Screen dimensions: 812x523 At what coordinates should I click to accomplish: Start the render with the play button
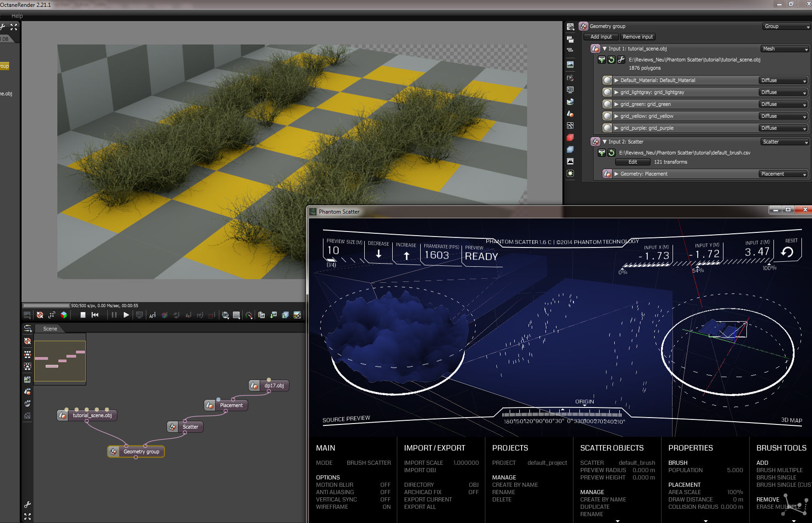(126, 315)
